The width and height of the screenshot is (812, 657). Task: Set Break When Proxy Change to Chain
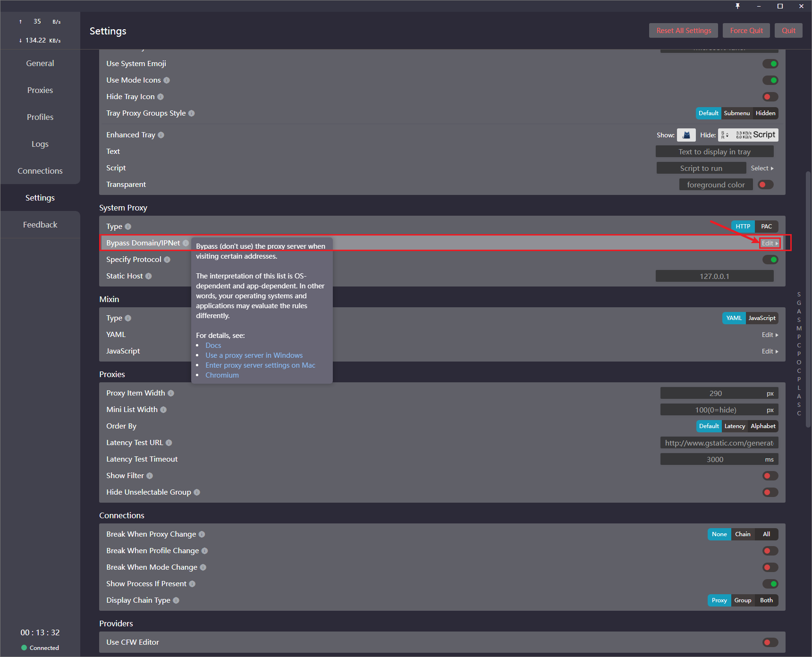pyautogui.click(x=743, y=534)
